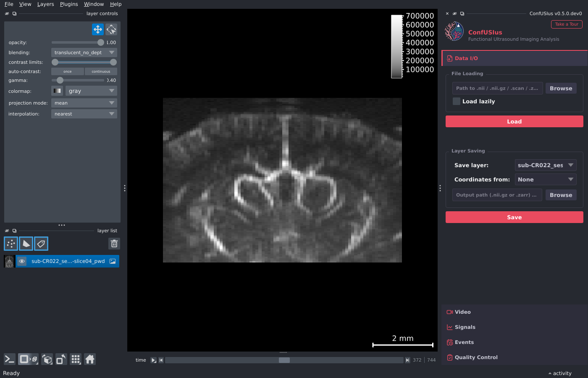
Task: Open Coordinates from dropdown
Action: point(546,179)
